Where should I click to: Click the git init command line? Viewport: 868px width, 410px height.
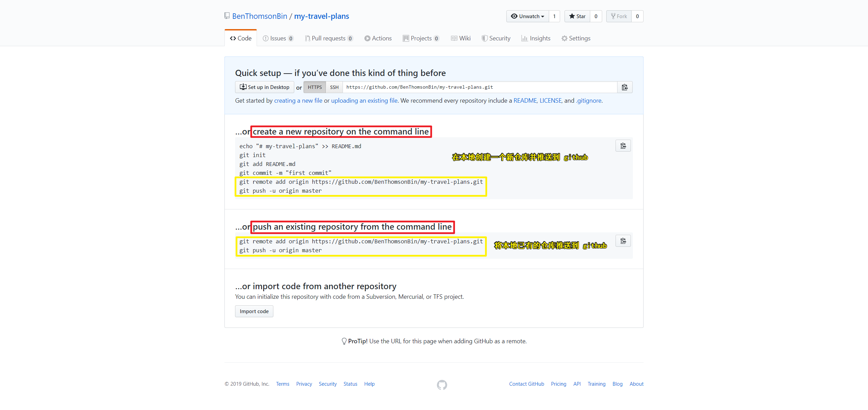[252, 155]
